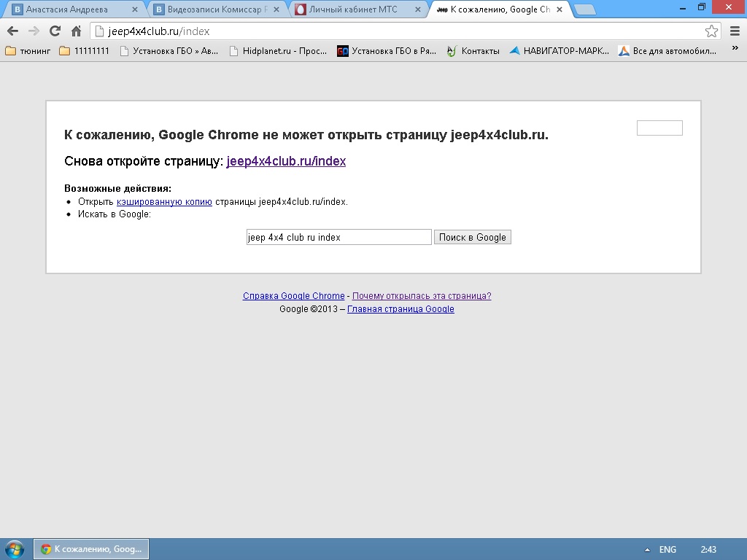Switch to Видеозаписи Комиссар tab
Screen dimensions: 747x560
(217, 9)
